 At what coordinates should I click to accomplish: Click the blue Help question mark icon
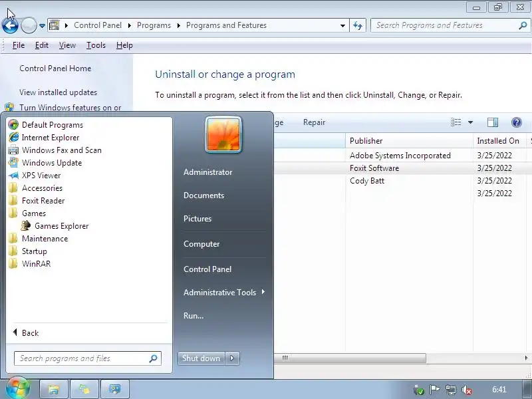click(x=517, y=122)
